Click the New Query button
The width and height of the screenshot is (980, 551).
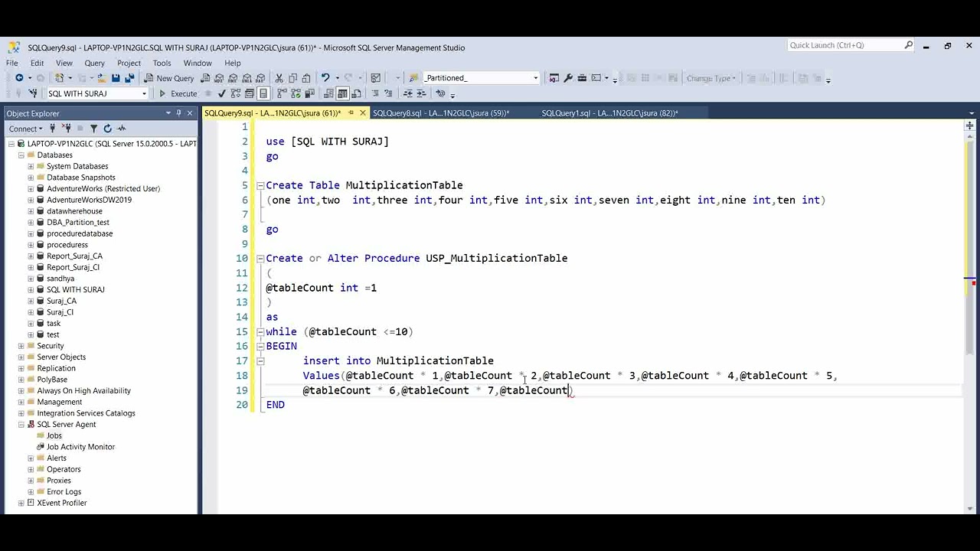click(x=169, y=78)
